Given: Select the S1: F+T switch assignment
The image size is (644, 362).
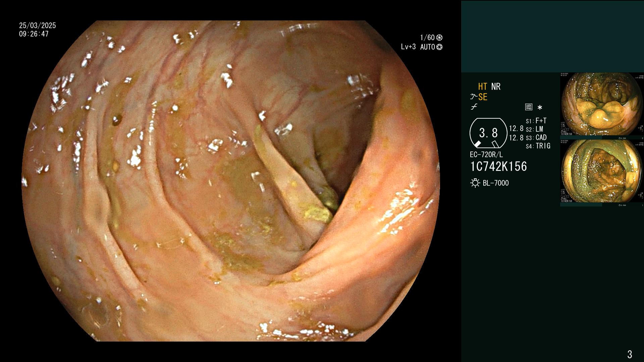Looking at the screenshot, I should click(x=536, y=121).
